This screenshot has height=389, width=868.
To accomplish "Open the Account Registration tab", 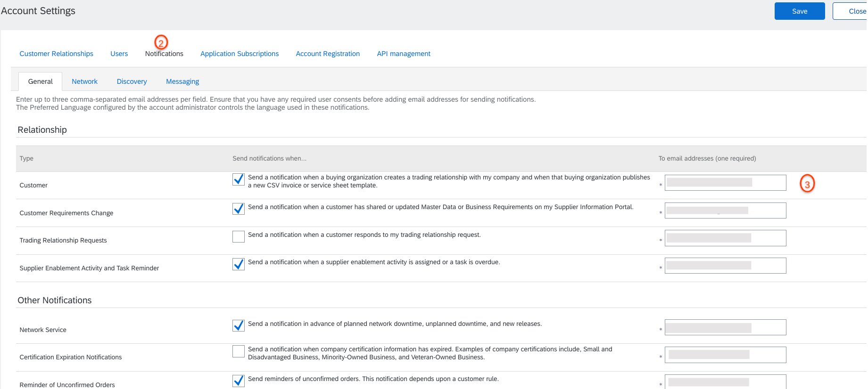I will point(328,54).
